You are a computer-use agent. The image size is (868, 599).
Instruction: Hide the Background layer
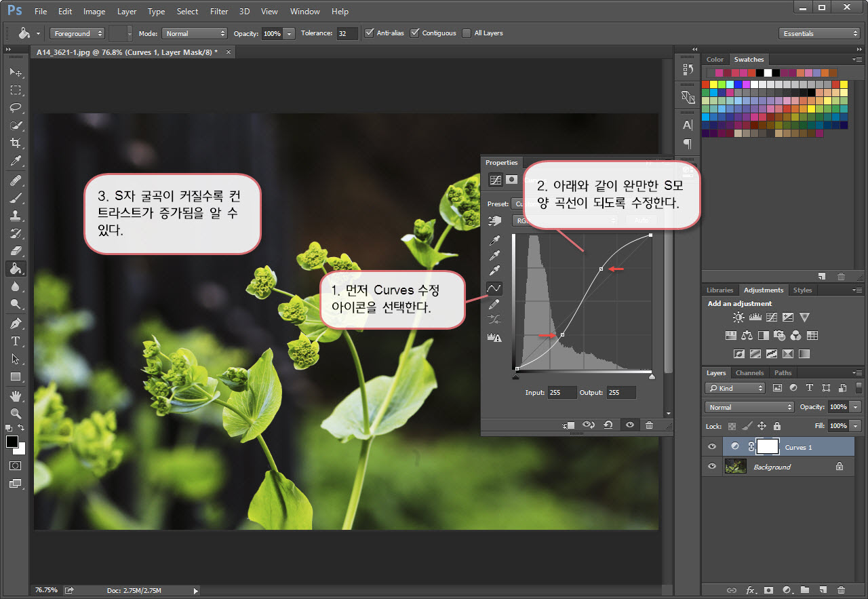(x=711, y=466)
